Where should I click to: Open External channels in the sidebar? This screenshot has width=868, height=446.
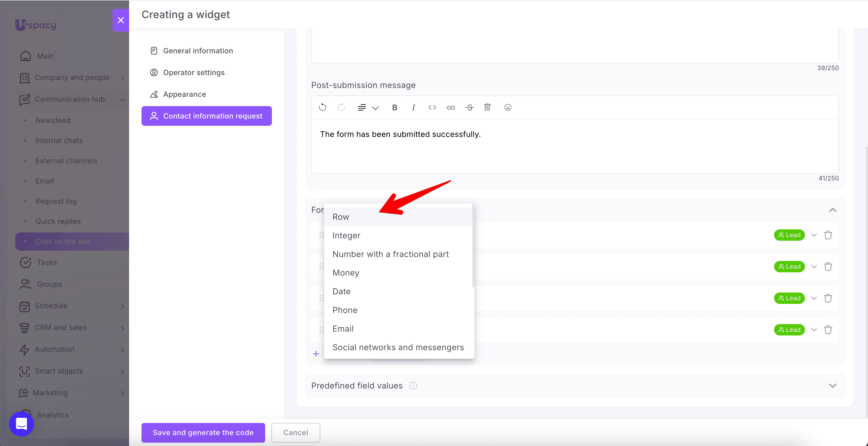tap(66, 161)
